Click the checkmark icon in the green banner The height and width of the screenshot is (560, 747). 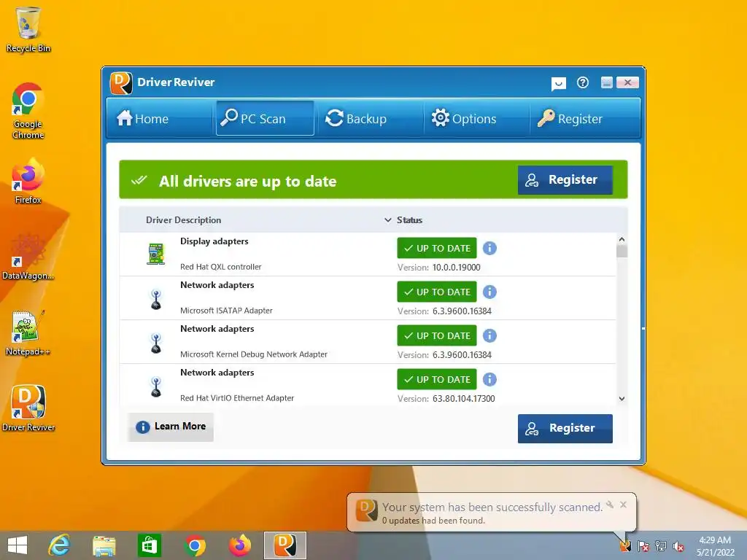point(139,181)
